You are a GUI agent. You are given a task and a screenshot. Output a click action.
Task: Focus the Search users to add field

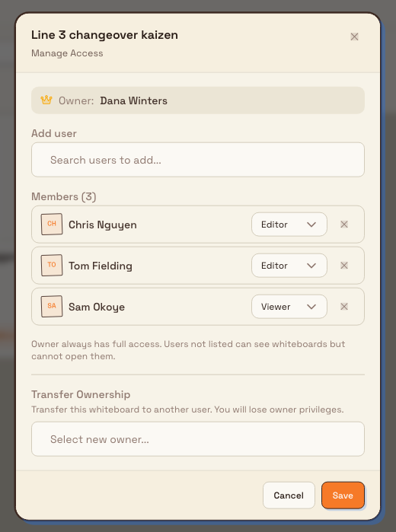pos(198,160)
